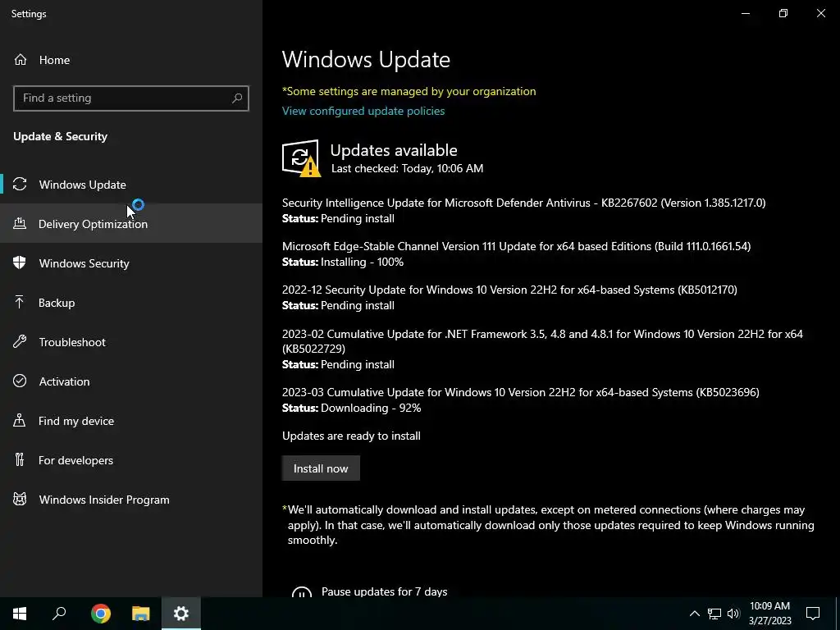Open Windows Security page

pyautogui.click(x=131, y=263)
